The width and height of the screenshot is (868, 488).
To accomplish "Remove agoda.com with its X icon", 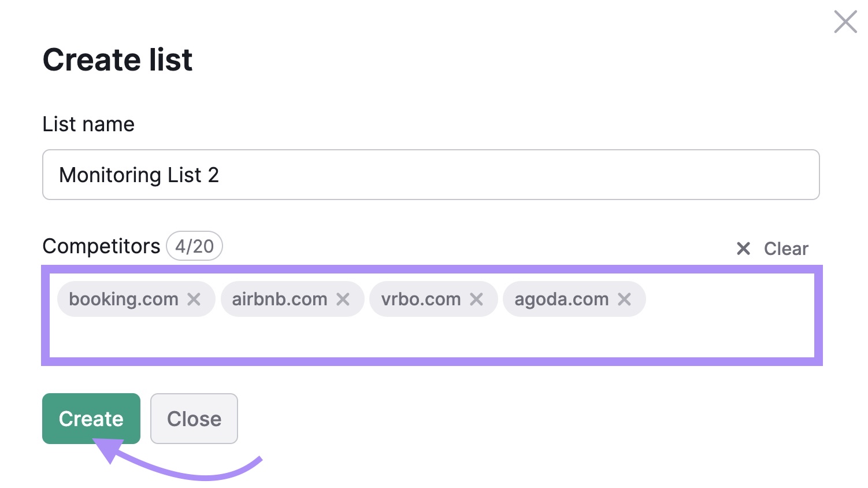I will coord(624,299).
